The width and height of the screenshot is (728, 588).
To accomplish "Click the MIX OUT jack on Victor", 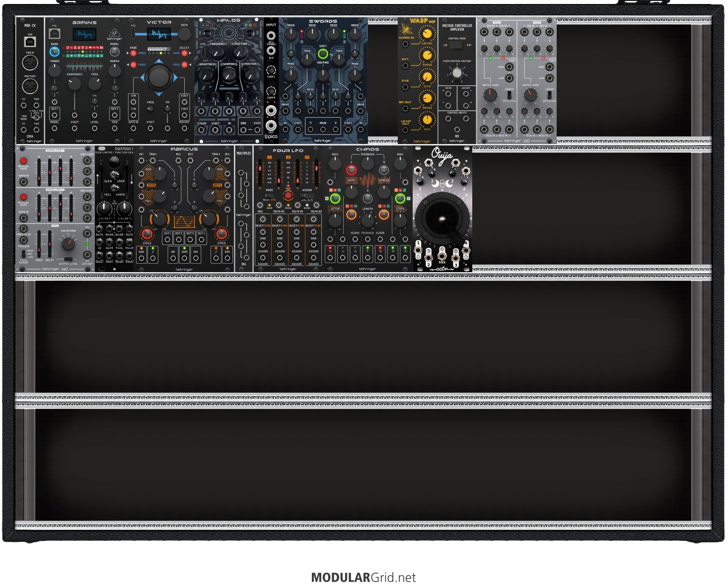I will (x=184, y=128).
